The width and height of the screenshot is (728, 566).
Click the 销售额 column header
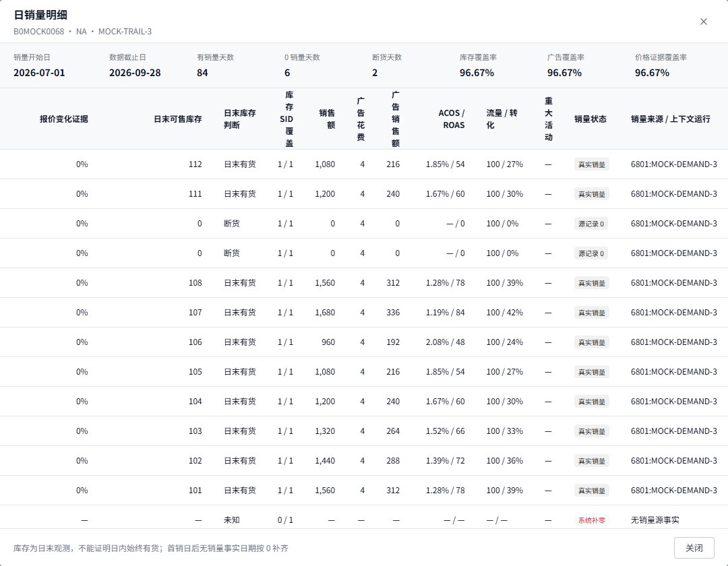(x=327, y=119)
